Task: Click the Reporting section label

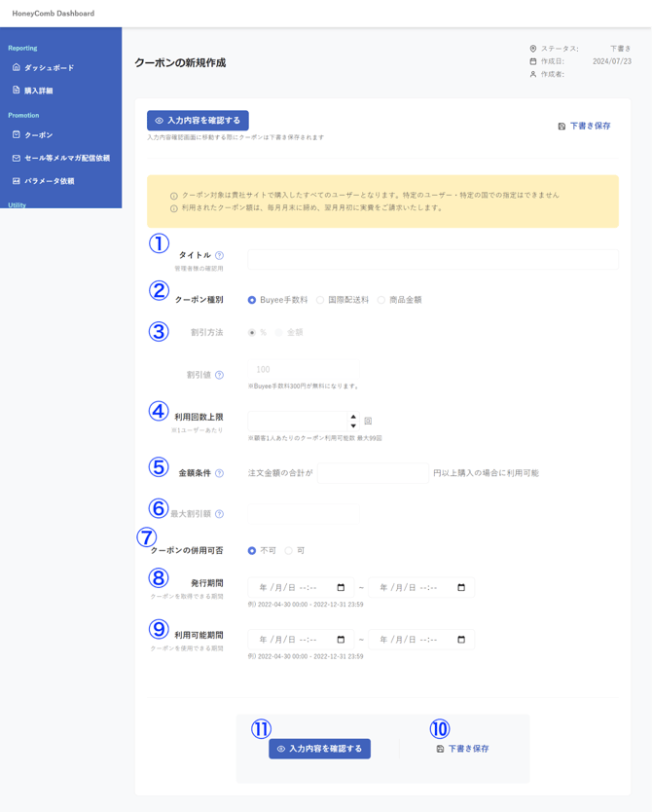Action: pos(22,48)
